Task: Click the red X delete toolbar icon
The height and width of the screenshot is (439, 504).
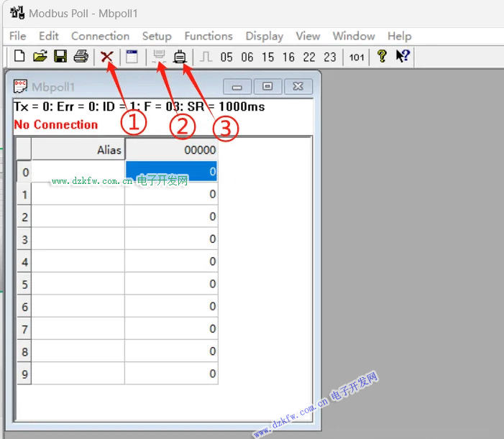Action: (106, 57)
